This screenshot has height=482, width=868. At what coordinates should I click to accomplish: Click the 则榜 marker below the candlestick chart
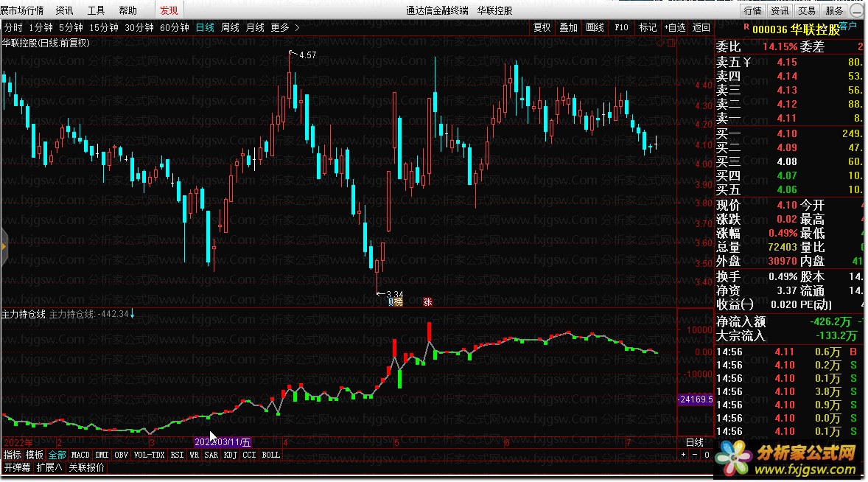395,301
